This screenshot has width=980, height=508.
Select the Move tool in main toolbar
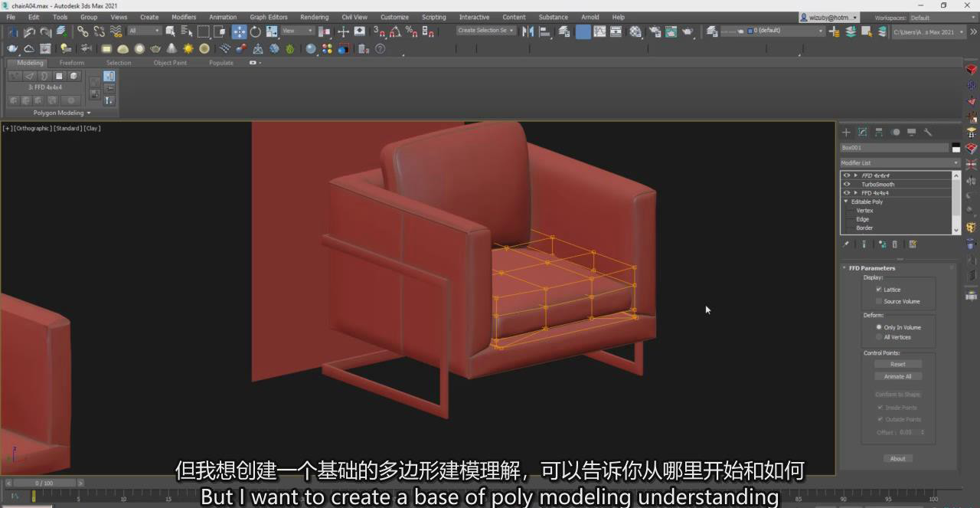pyautogui.click(x=240, y=31)
